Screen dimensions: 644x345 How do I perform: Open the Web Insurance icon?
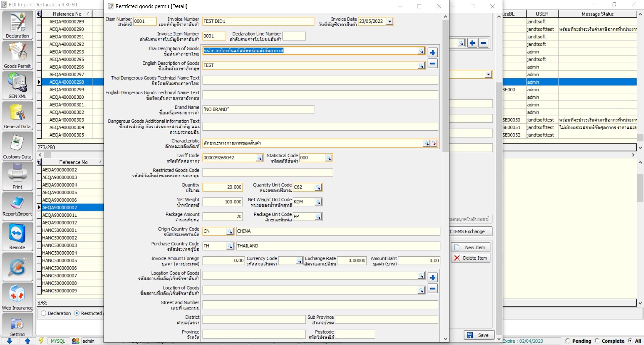(x=17, y=297)
